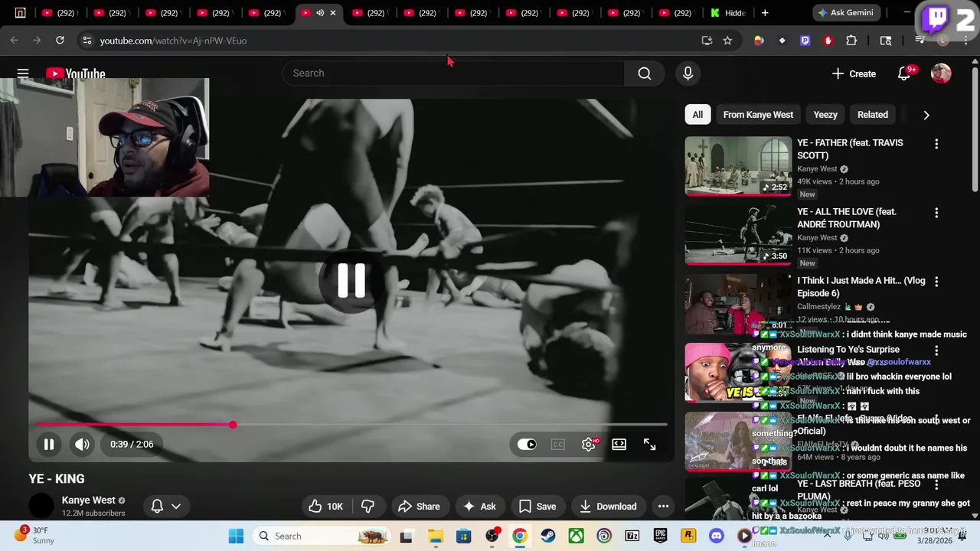Image resolution: width=980 pixels, height=551 pixels.
Task: Mute the active browser tab audio icon
Action: pyautogui.click(x=320, y=13)
